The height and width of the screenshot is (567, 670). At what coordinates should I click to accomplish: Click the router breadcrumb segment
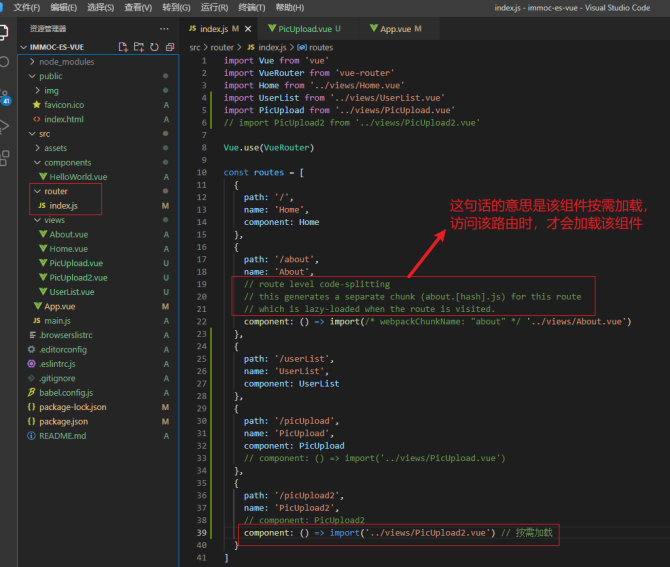[222, 47]
